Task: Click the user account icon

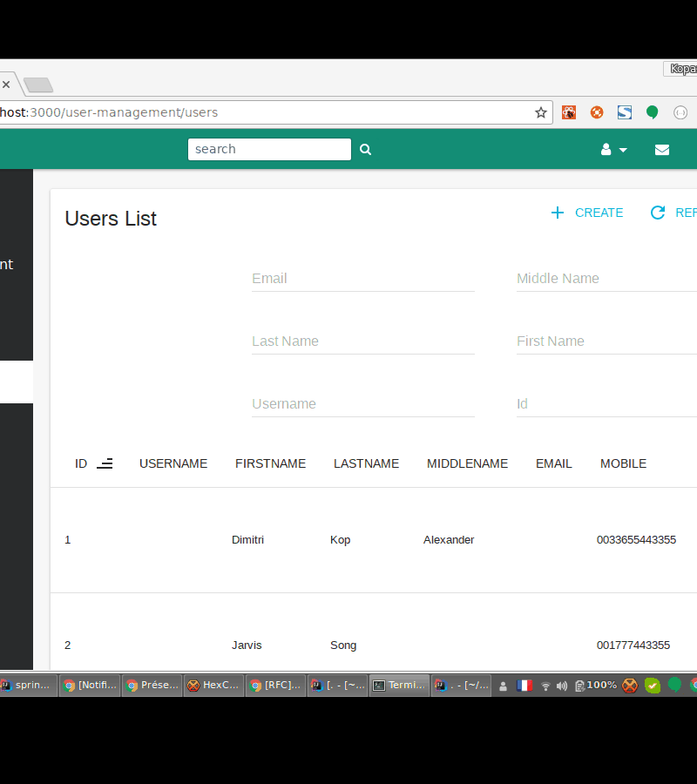Action: (x=606, y=149)
